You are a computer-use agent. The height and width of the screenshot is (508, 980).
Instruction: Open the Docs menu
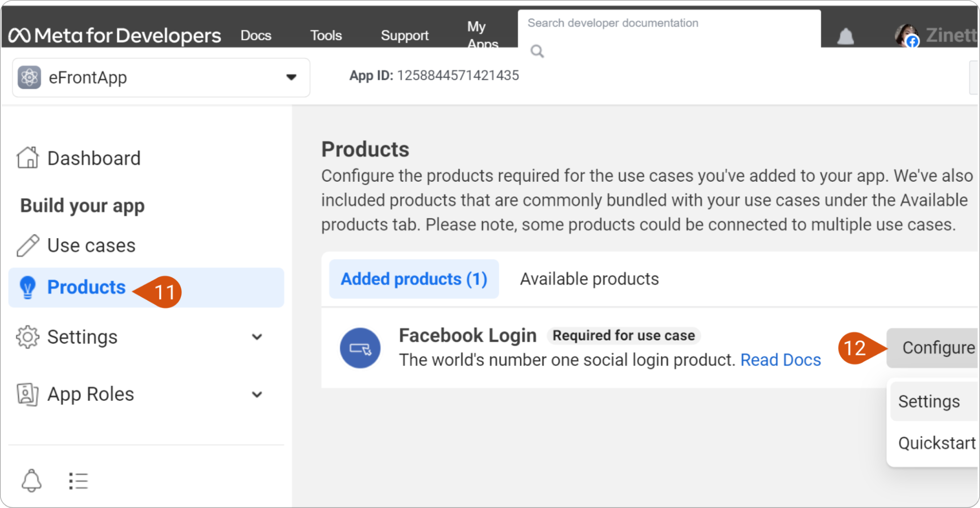256,35
